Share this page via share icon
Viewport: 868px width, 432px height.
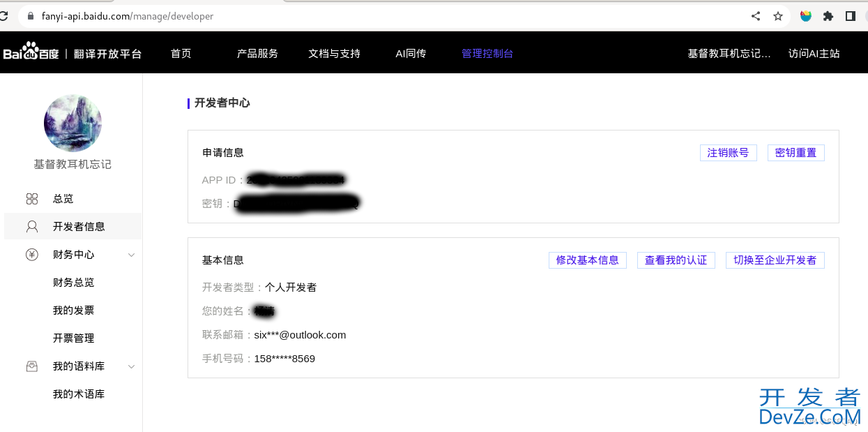[x=756, y=16]
